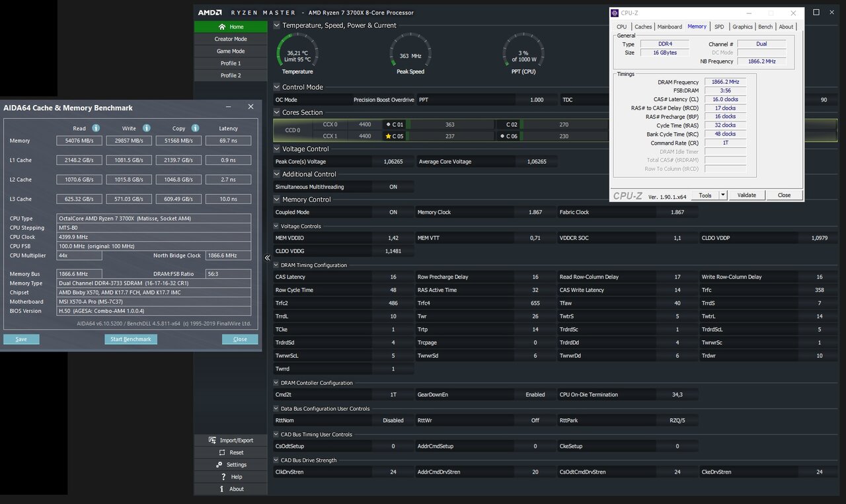The height and width of the screenshot is (504, 846).
Task: Click the CPU-Z application icon in its title bar
Action: point(615,13)
